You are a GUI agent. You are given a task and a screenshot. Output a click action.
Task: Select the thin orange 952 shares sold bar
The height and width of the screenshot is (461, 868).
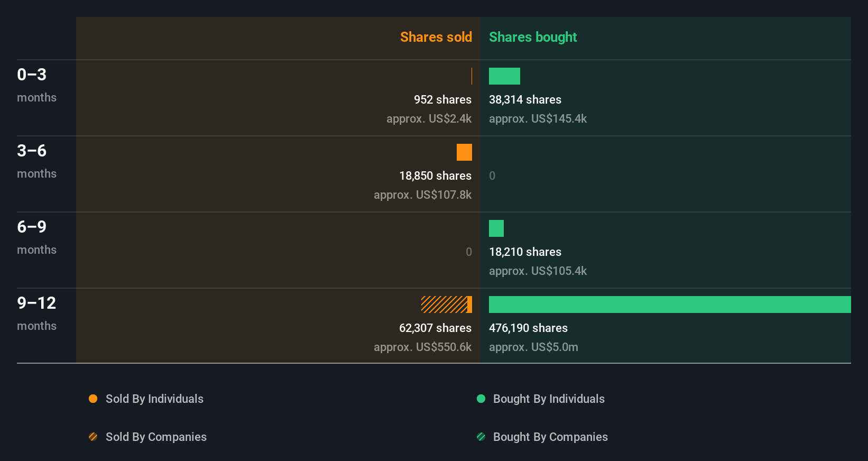tap(472, 76)
